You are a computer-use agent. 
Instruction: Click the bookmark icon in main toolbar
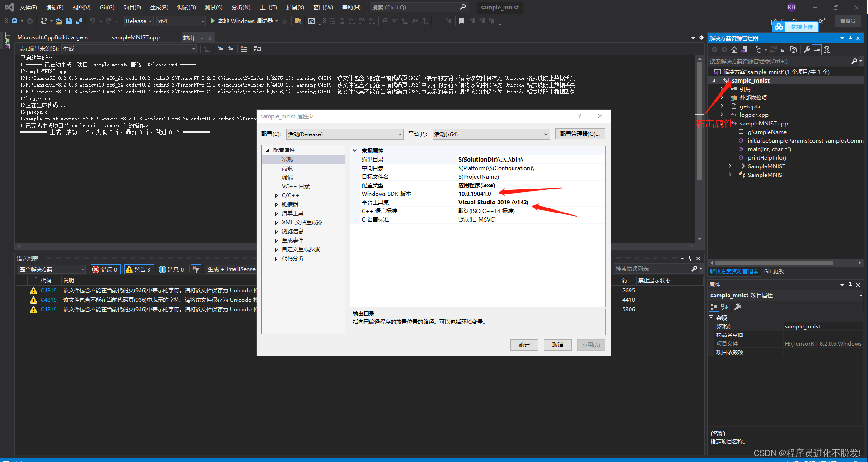[x=462, y=21]
